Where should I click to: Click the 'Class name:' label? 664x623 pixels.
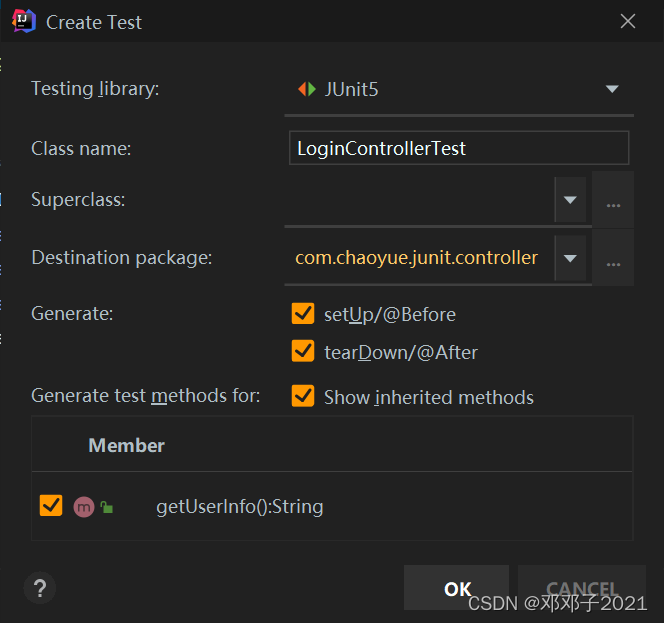tap(81, 149)
